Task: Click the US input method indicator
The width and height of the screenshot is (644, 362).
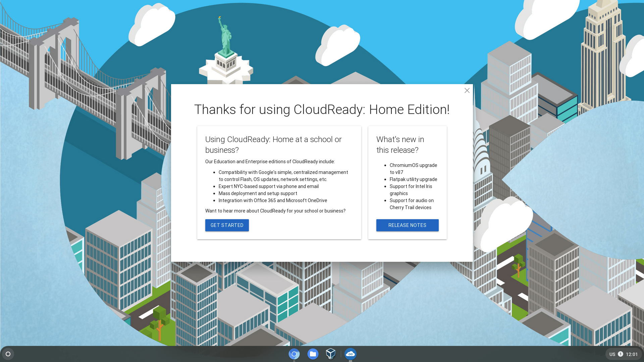Action: [x=612, y=354]
